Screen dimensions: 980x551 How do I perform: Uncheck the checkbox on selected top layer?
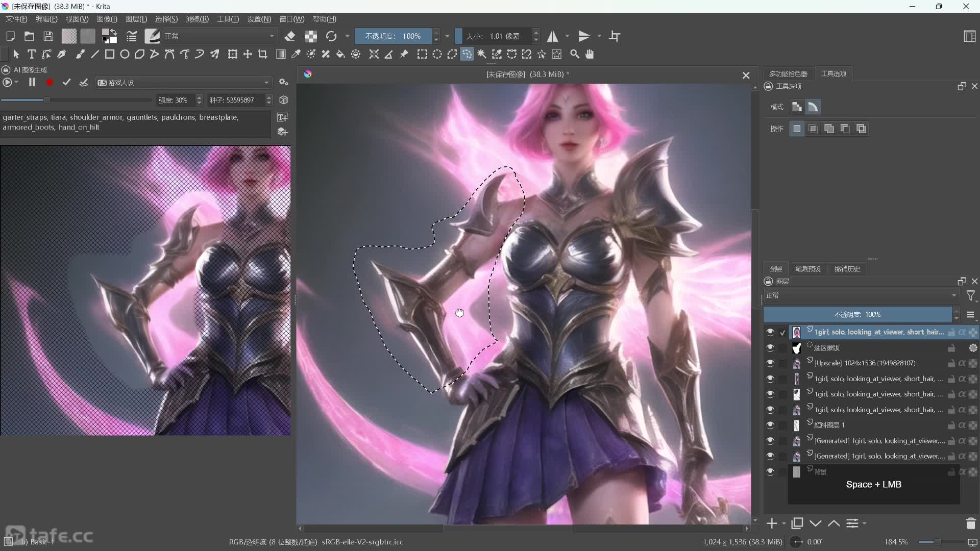click(x=782, y=332)
